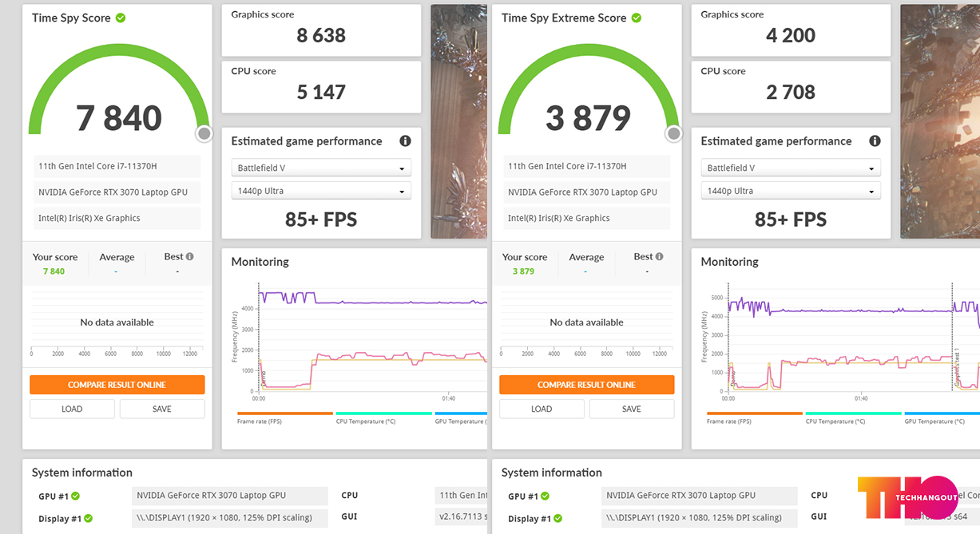Click the Load button under the 7 840 score
Viewport: 980px width, 534px height.
tap(72, 409)
